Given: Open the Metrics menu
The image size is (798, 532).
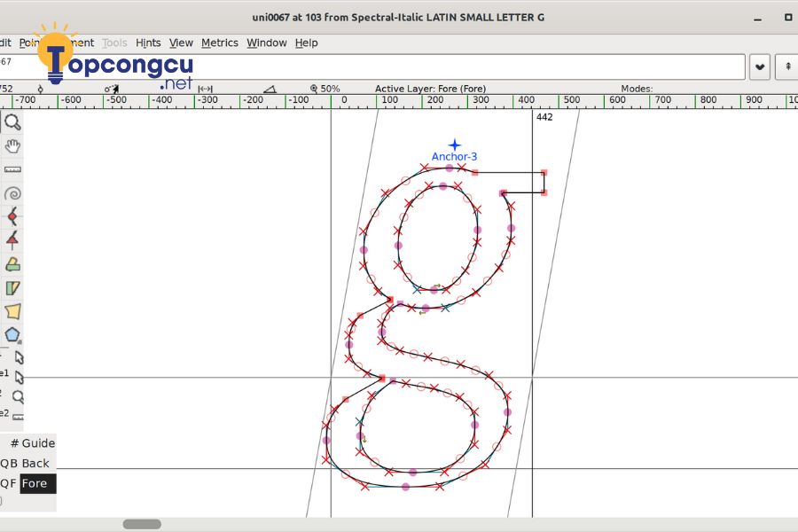Looking at the screenshot, I should (x=219, y=43).
